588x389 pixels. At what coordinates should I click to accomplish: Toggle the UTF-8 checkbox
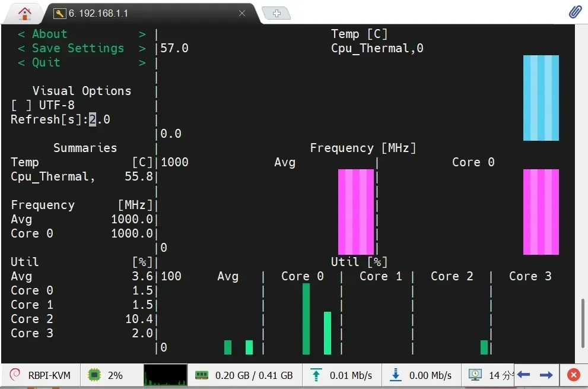click(x=21, y=105)
